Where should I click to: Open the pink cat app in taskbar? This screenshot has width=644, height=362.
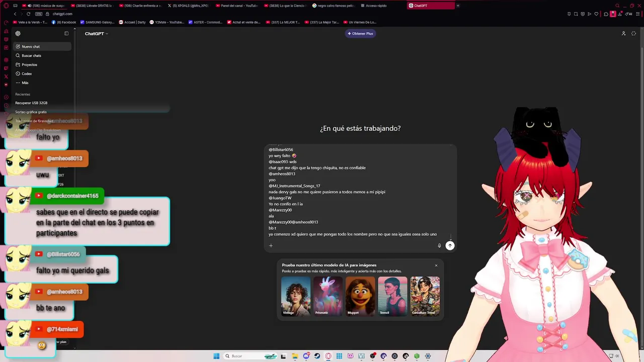350,356
